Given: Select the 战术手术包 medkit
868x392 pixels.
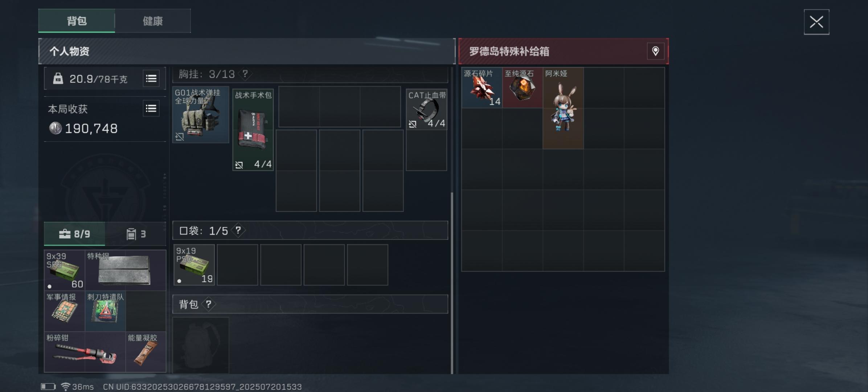Looking at the screenshot, I should pos(253,130).
